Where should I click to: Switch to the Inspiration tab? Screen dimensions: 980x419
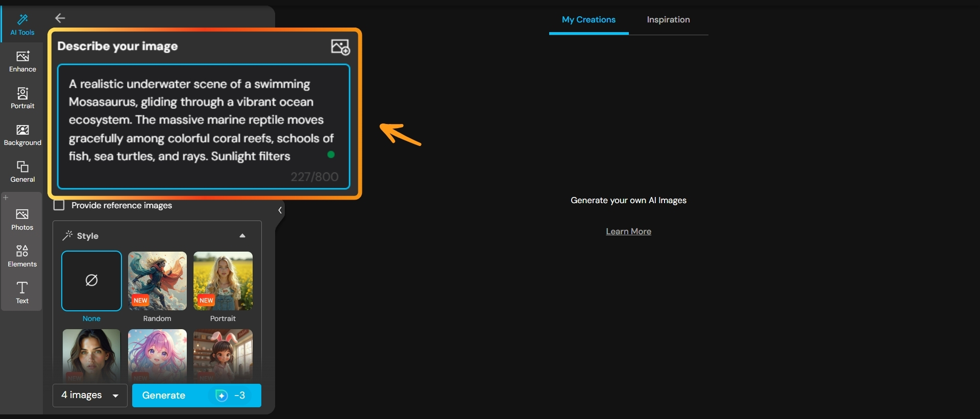coord(668,20)
